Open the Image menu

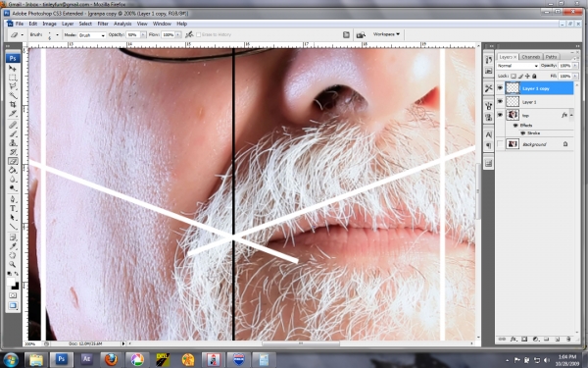(x=49, y=24)
